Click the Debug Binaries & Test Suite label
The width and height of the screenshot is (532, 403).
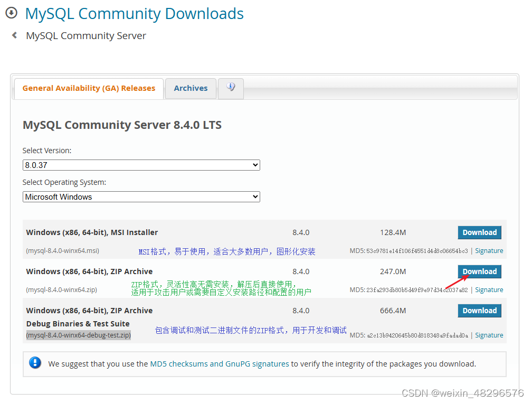[78, 324]
